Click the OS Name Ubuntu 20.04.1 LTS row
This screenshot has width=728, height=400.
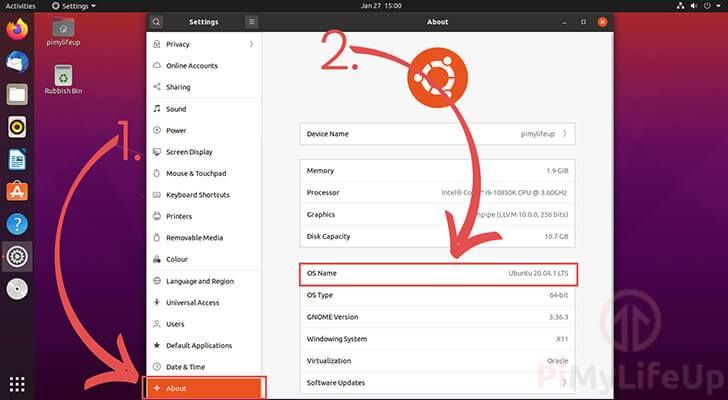[x=438, y=274]
